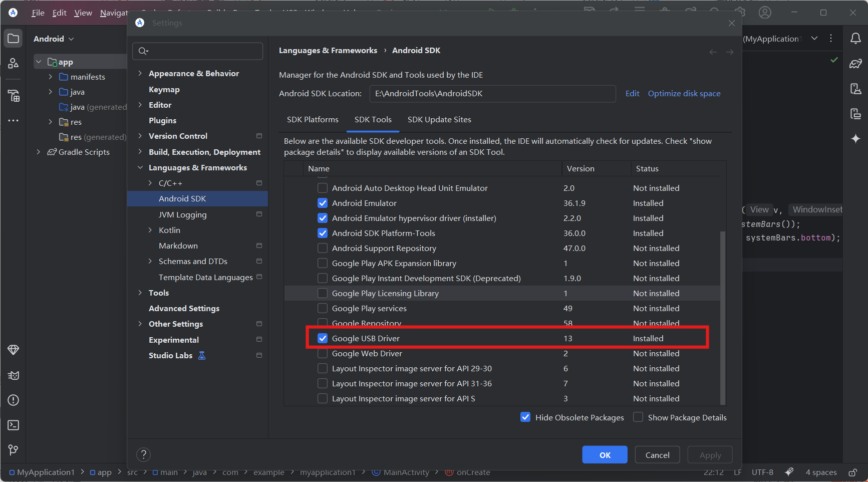The width and height of the screenshot is (868, 482).
Task: Open the Edit menu
Action: tap(59, 13)
